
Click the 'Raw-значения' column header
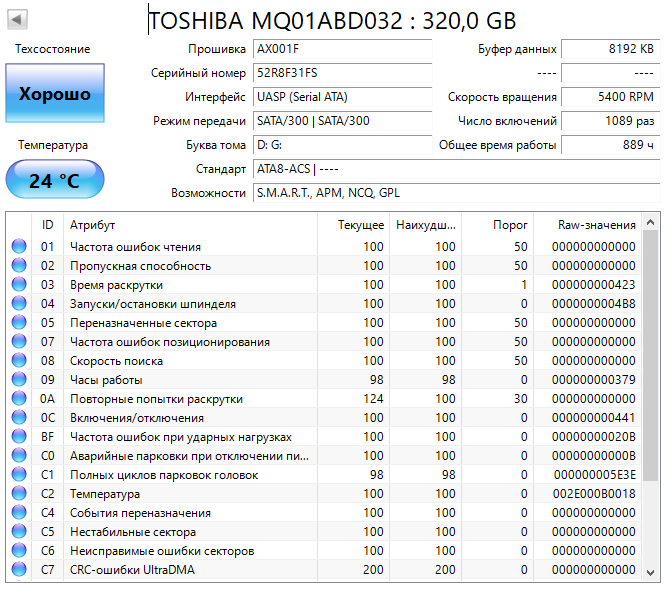point(587,225)
